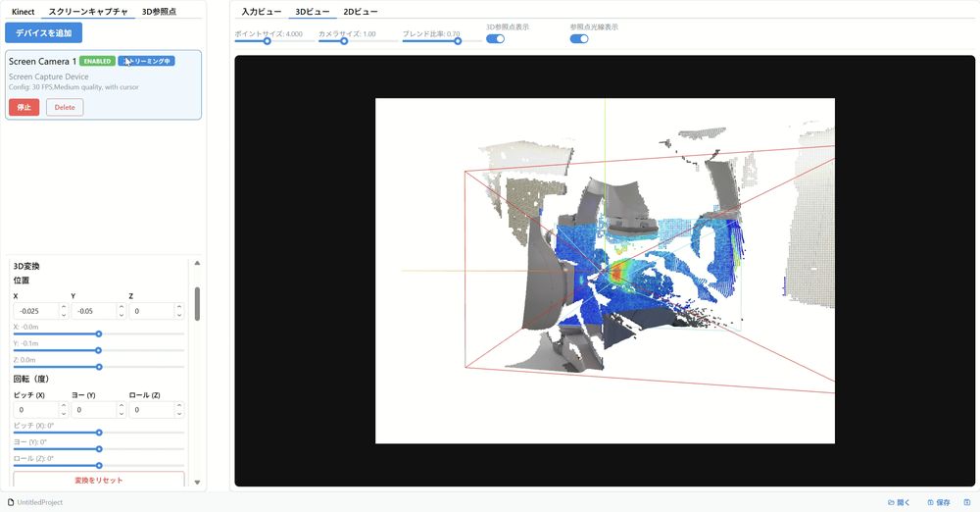Click the green ENABLED badge
This screenshot has width=980, height=512.
[x=97, y=62]
